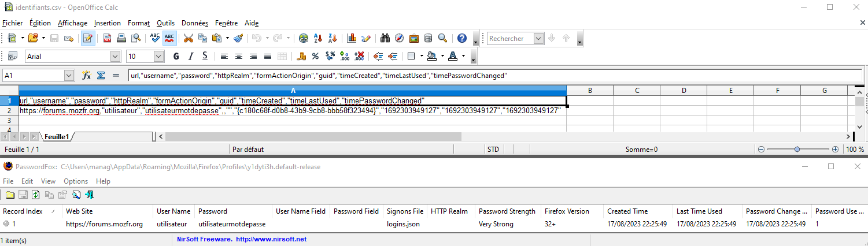The width and height of the screenshot is (868, 246).
Task: Open OpenOffice Help question mark icon
Action: click(x=461, y=38)
